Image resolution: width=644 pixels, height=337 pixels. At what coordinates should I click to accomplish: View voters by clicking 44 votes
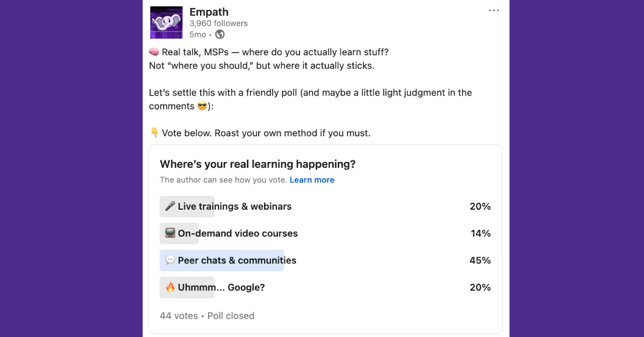[x=178, y=316]
